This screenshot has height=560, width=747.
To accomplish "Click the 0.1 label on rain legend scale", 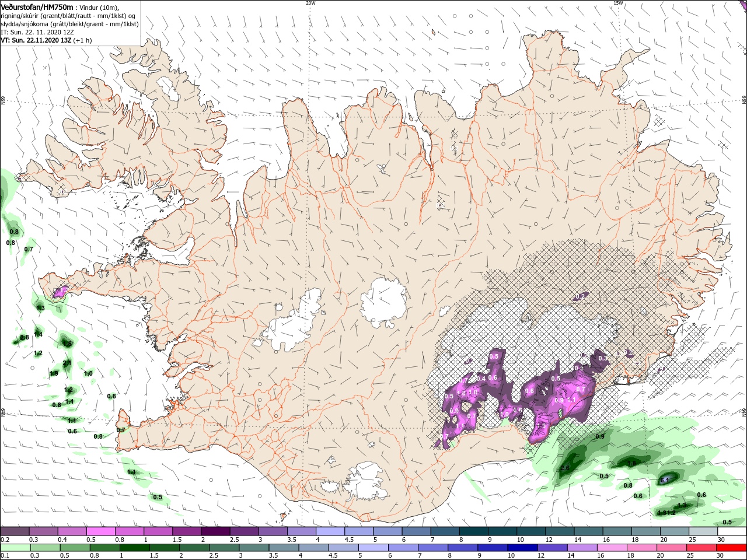I will pos(5,556).
